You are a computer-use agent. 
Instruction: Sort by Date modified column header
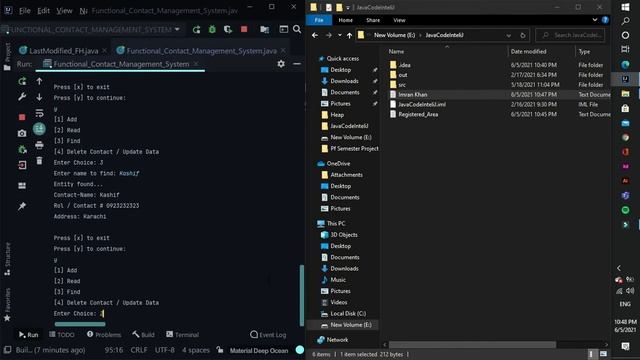click(528, 51)
